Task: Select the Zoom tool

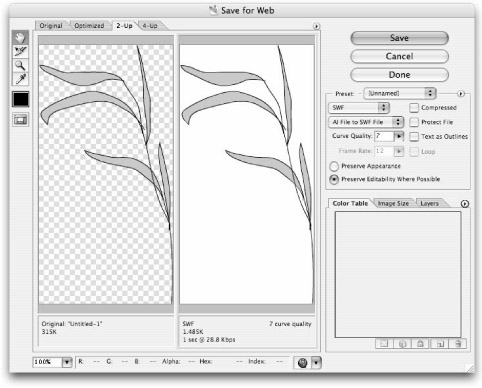Action: click(20, 65)
